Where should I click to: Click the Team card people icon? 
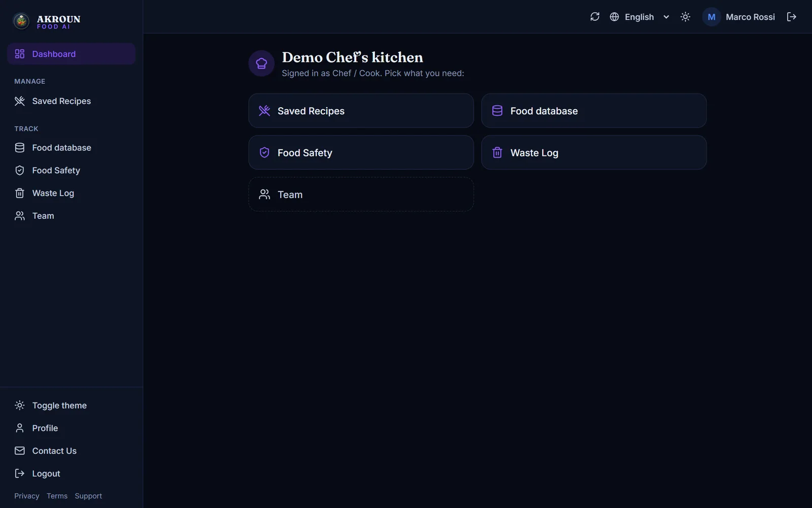[264, 194]
